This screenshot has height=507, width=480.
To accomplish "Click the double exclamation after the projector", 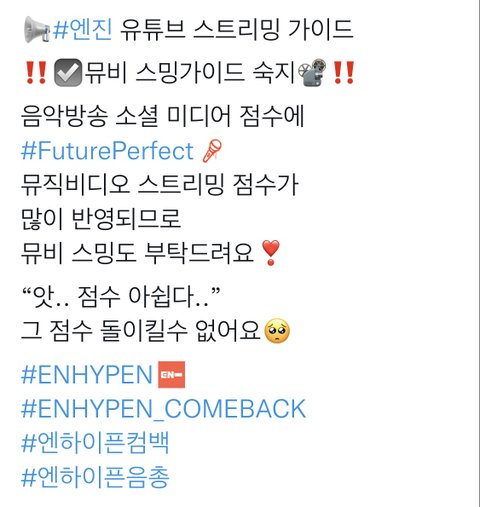I will [x=343, y=72].
